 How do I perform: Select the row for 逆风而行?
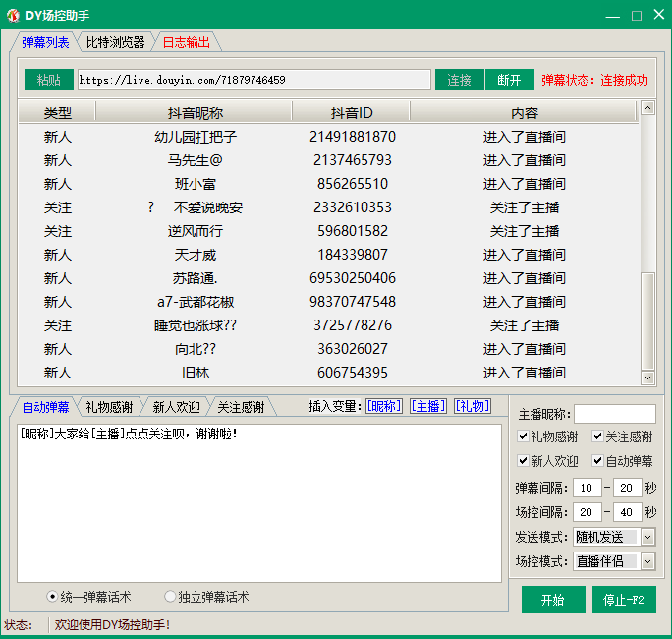pos(329,231)
